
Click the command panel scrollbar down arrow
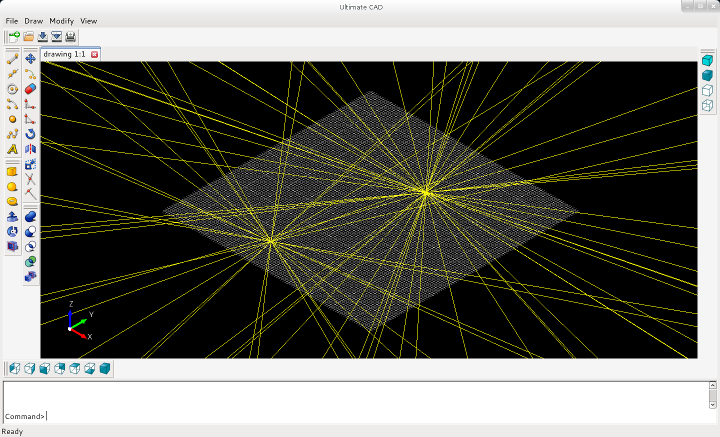713,406
